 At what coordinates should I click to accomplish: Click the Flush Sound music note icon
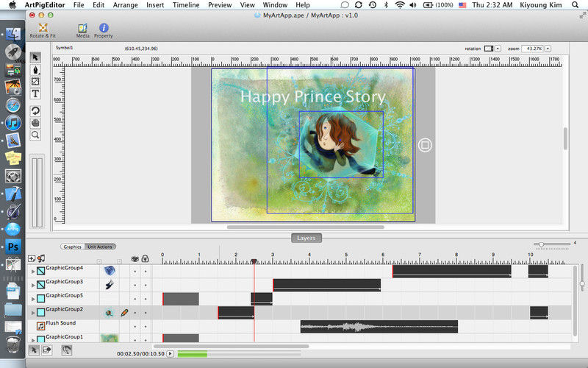[x=40, y=326]
